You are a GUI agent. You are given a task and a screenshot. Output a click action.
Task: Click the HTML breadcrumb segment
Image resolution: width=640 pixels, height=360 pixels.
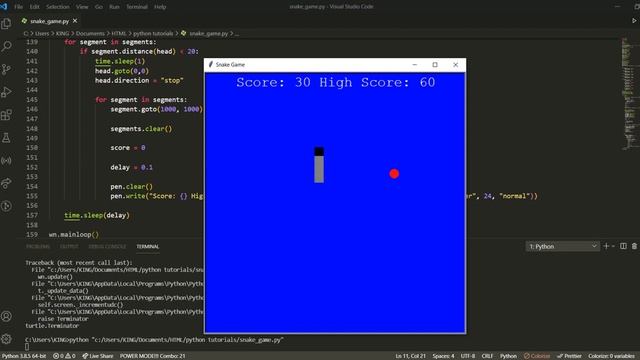pyautogui.click(x=119, y=33)
